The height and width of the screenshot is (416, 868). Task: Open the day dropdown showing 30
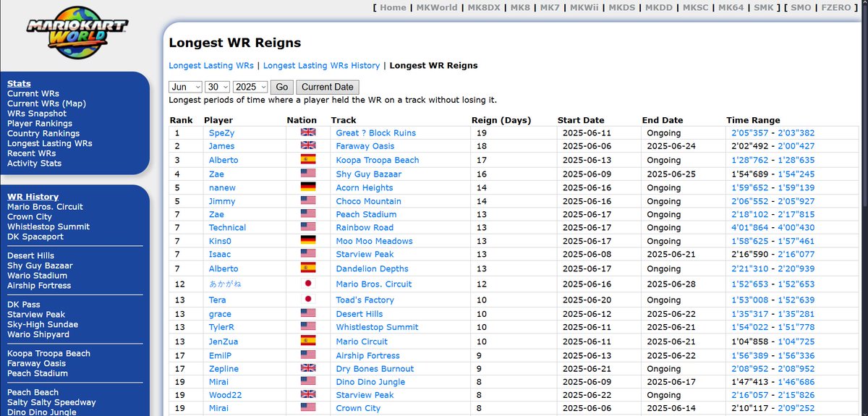pos(217,87)
